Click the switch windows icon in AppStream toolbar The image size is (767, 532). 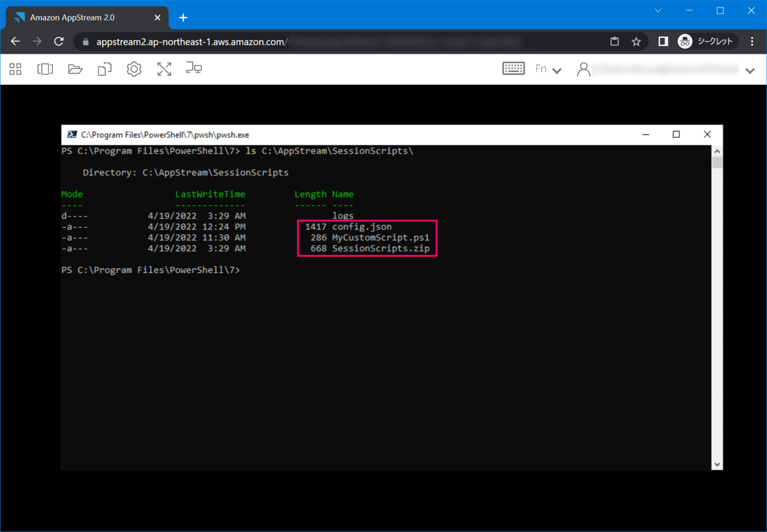45,69
